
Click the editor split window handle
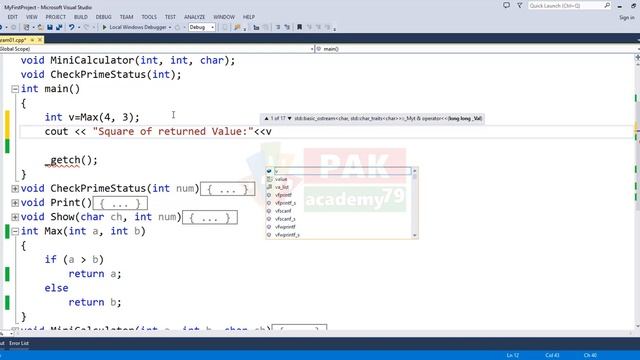coord(637,58)
